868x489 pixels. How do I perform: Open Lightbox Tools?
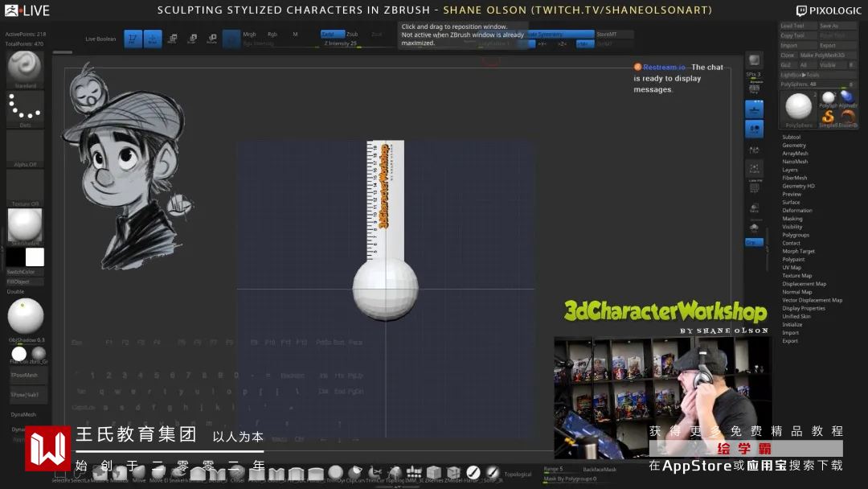pyautogui.click(x=817, y=75)
